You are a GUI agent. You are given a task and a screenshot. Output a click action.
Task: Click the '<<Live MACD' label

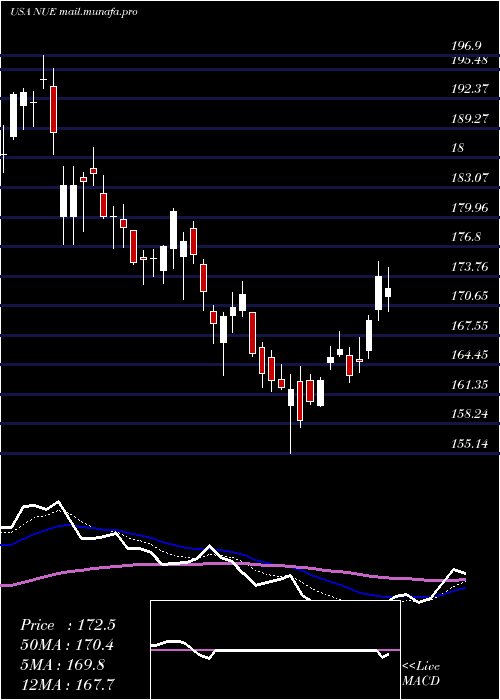pyautogui.click(x=421, y=674)
